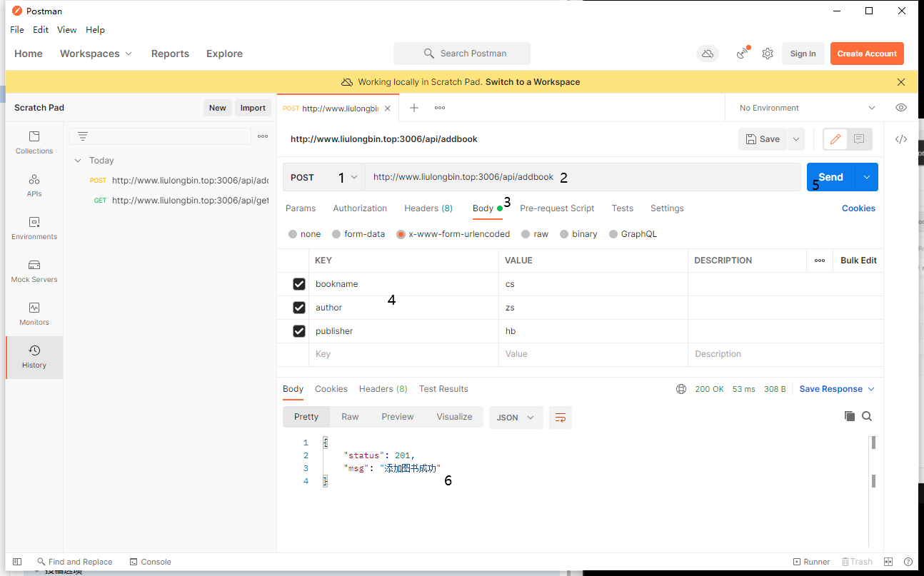Close the POST addbook request tab
924x576 pixels.
click(388, 108)
